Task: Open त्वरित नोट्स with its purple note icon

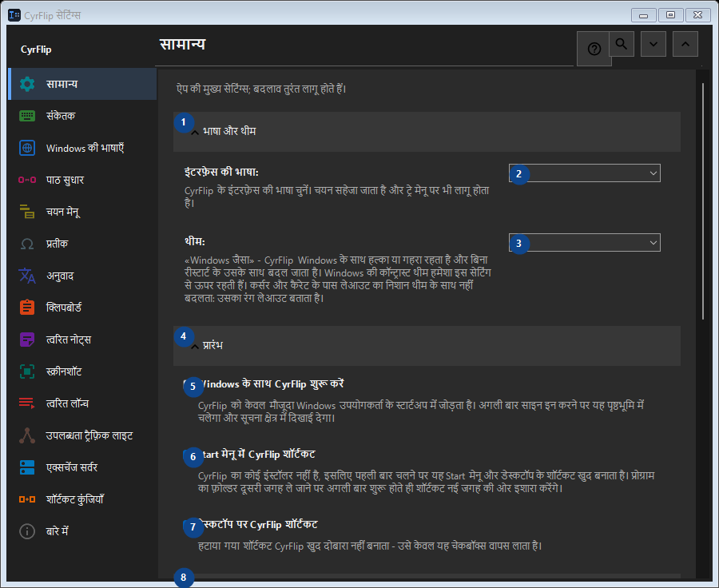Action: 27,340
